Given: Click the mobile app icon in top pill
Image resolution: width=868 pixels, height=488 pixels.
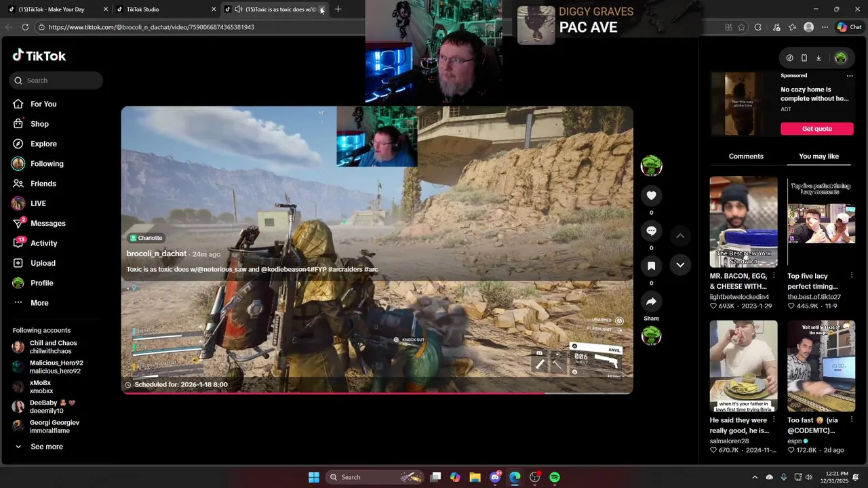Looking at the screenshot, I should click(804, 58).
